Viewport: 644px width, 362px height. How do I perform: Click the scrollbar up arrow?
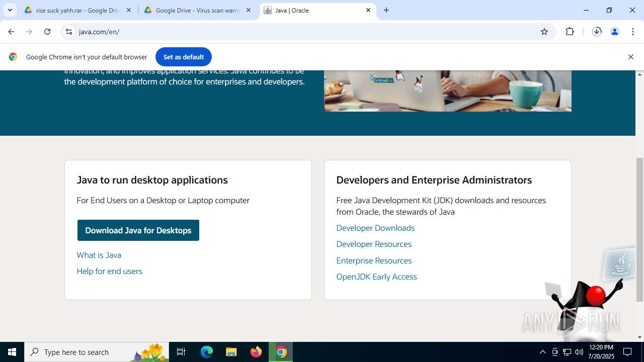(640, 74)
